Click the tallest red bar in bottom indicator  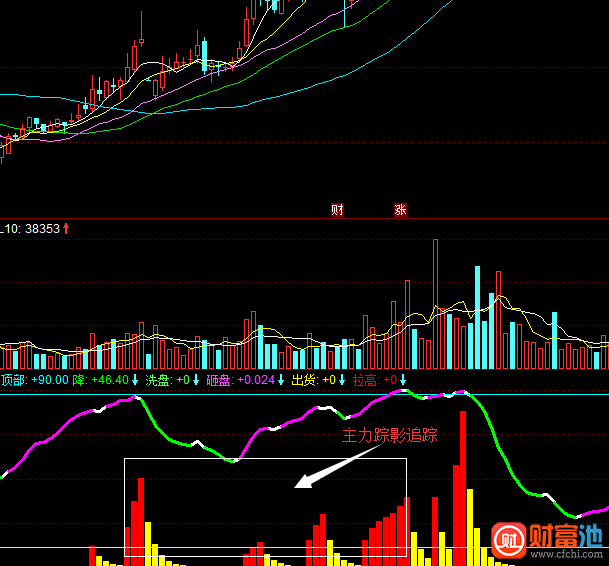tap(463, 488)
